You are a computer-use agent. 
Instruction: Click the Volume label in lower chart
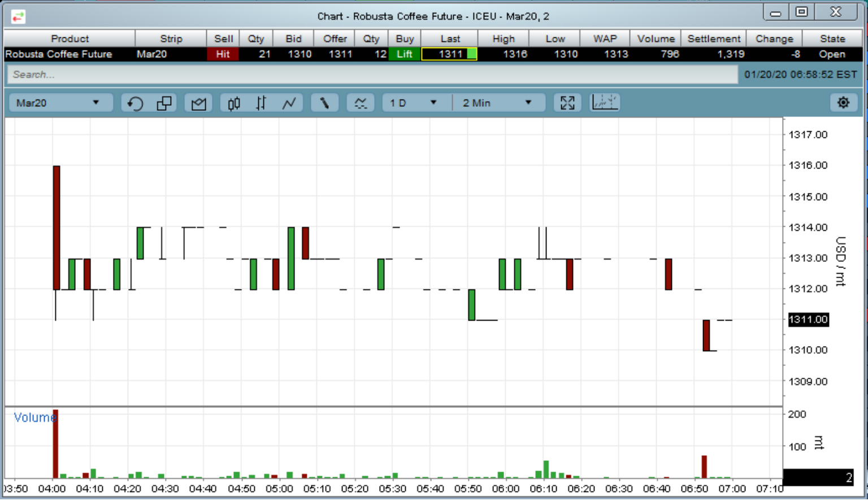tap(34, 418)
